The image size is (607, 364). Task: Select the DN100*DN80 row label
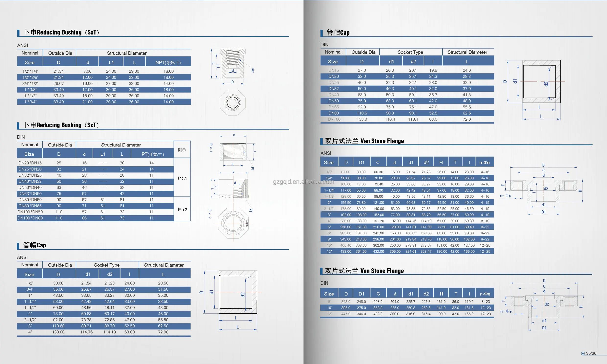tap(30, 218)
